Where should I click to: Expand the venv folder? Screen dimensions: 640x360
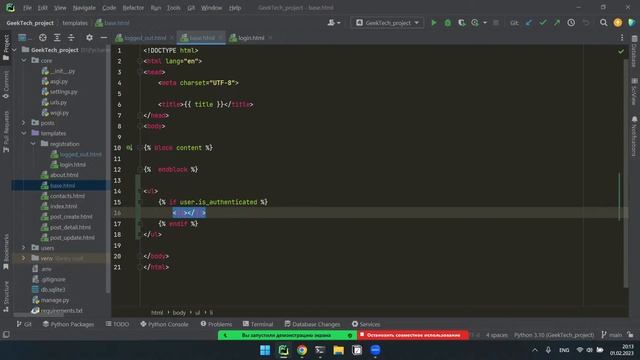[24, 258]
